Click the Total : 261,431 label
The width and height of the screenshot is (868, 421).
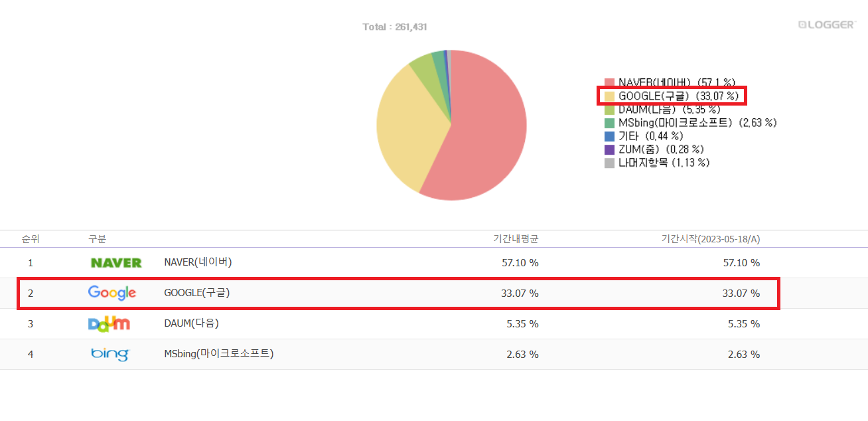pos(395,27)
